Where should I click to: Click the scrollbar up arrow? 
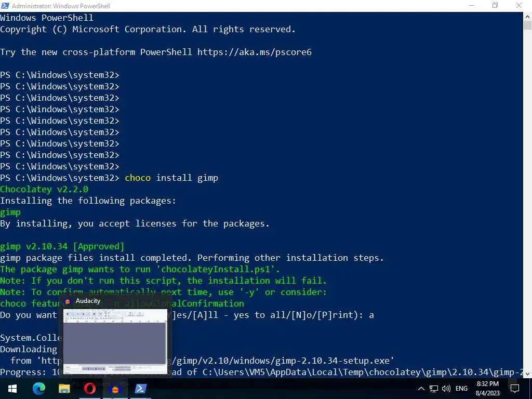tap(528, 16)
